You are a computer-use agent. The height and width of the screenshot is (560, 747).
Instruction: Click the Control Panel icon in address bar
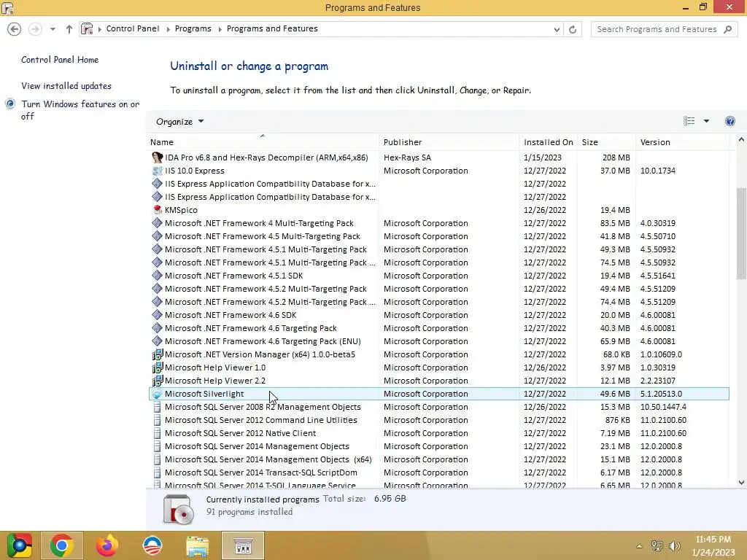pyautogui.click(x=87, y=28)
